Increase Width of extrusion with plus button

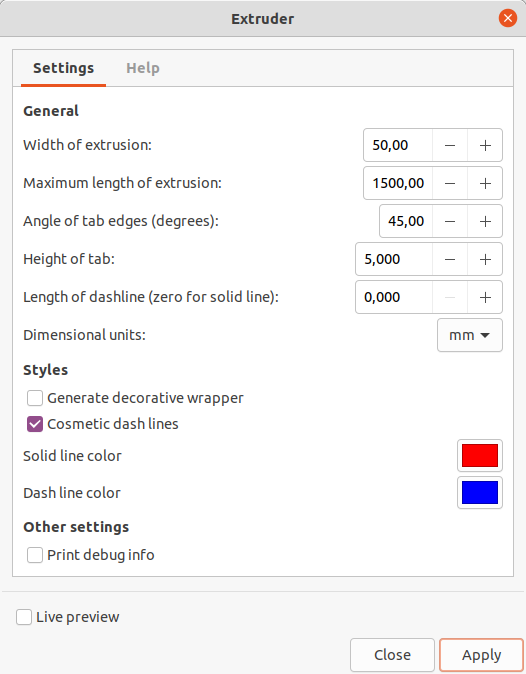(x=485, y=145)
